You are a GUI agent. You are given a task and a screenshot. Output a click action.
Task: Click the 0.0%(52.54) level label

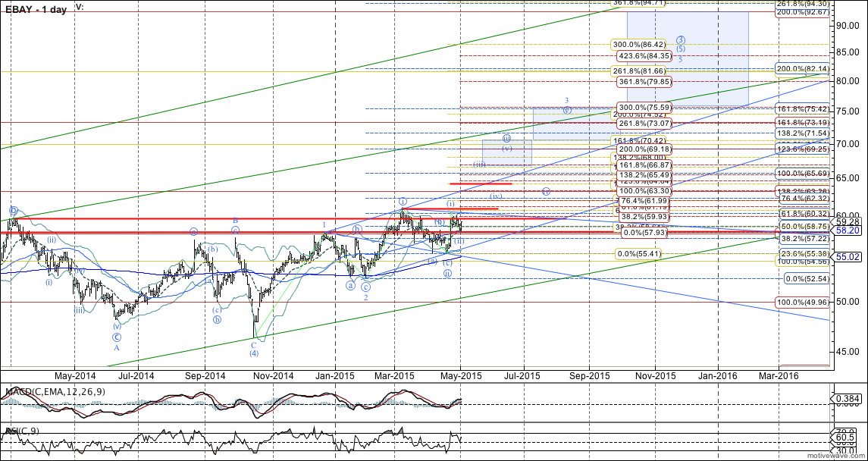click(x=807, y=278)
